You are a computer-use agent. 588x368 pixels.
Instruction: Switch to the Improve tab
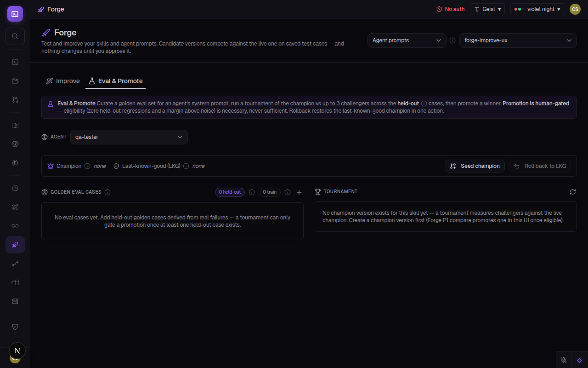[x=63, y=81]
